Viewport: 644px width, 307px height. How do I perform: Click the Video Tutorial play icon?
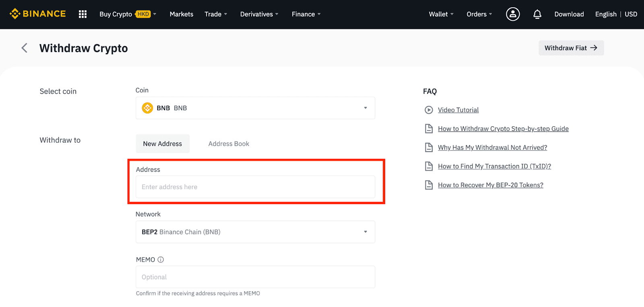click(x=429, y=110)
